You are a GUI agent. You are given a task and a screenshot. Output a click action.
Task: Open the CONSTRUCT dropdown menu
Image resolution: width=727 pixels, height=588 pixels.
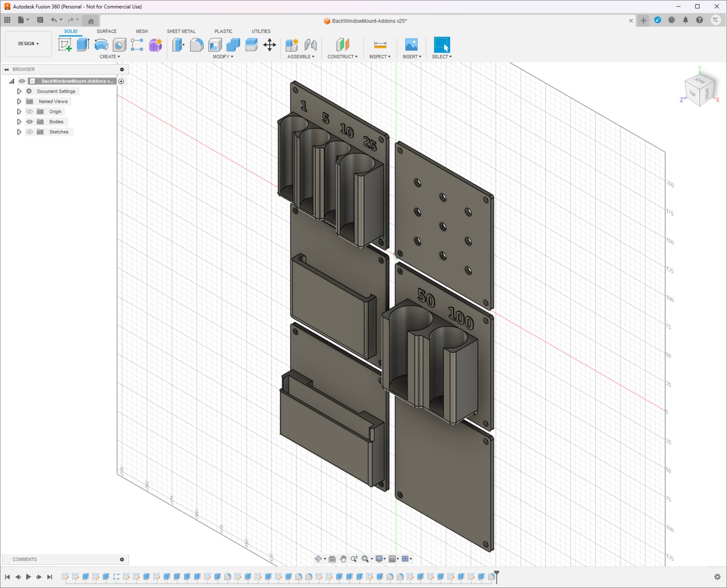(x=342, y=57)
